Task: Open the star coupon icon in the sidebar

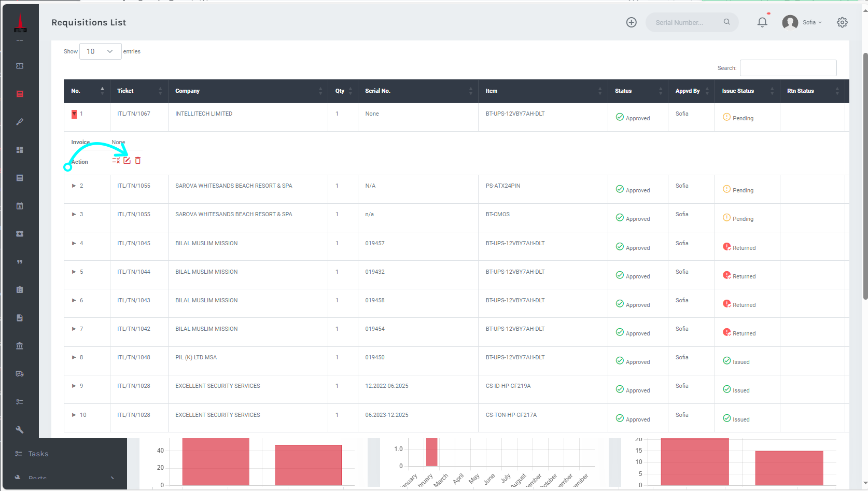Action: pyautogui.click(x=20, y=234)
